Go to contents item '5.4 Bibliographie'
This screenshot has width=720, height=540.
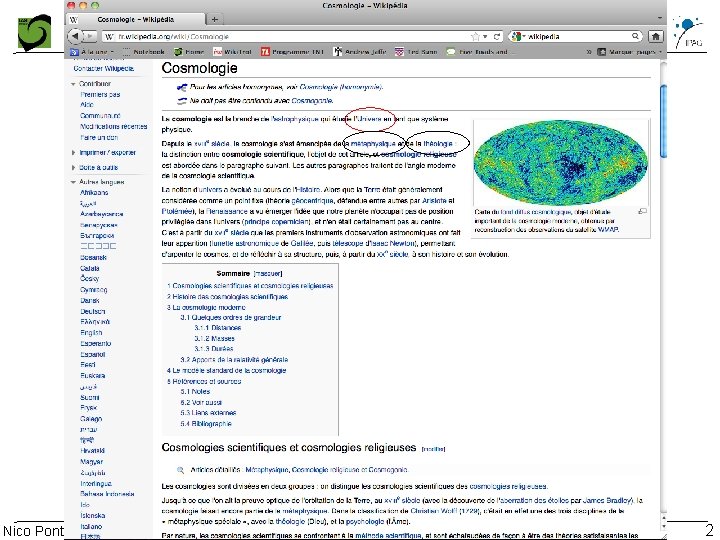click(206, 424)
